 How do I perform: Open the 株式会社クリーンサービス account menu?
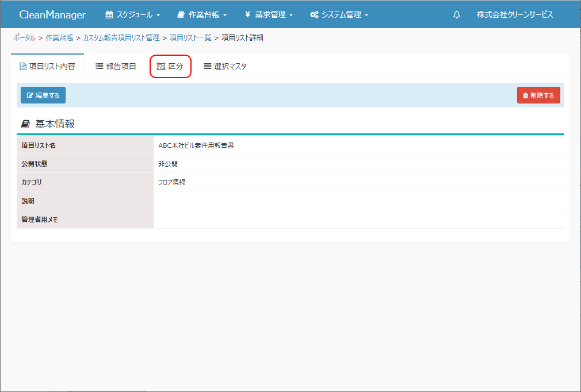[x=515, y=15]
